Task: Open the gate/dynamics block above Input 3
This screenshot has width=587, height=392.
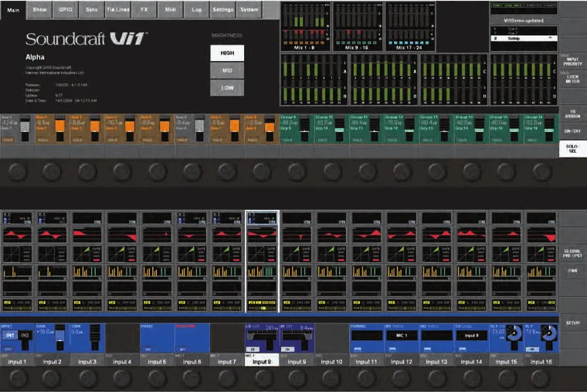Action: tap(87, 254)
